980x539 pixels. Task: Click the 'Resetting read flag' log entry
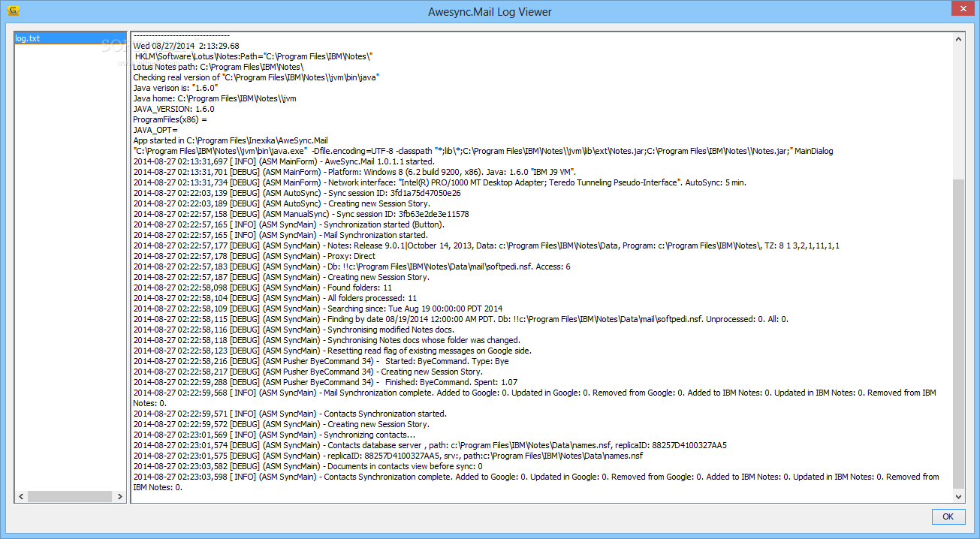332,351
